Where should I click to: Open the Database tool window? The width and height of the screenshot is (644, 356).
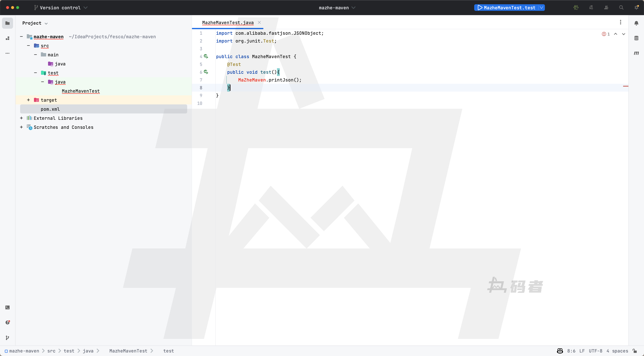click(x=636, y=38)
